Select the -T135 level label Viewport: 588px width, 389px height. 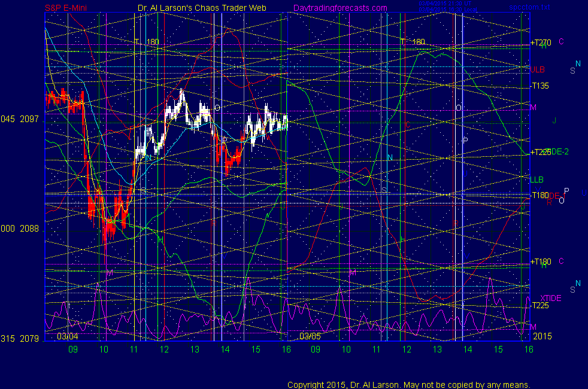540,86
